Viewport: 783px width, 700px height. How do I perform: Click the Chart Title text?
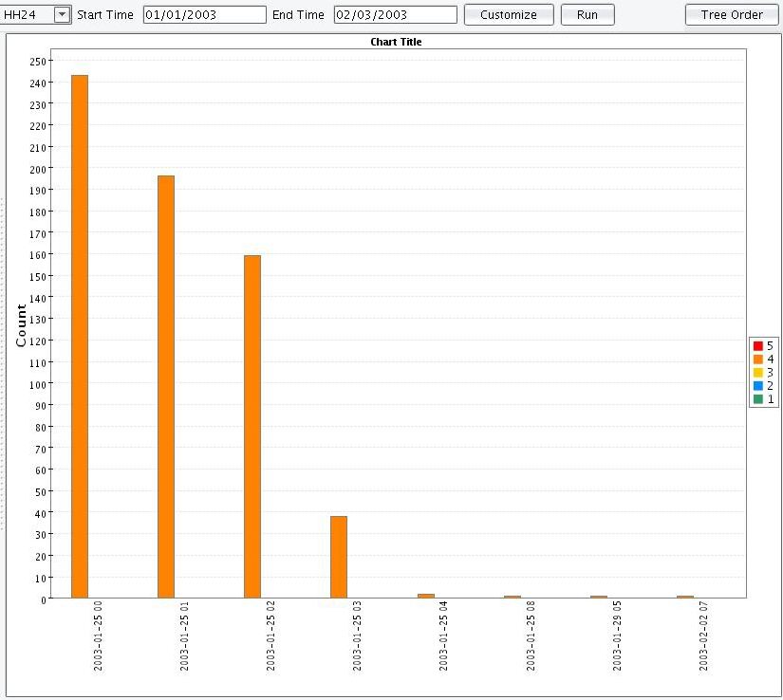(x=396, y=43)
